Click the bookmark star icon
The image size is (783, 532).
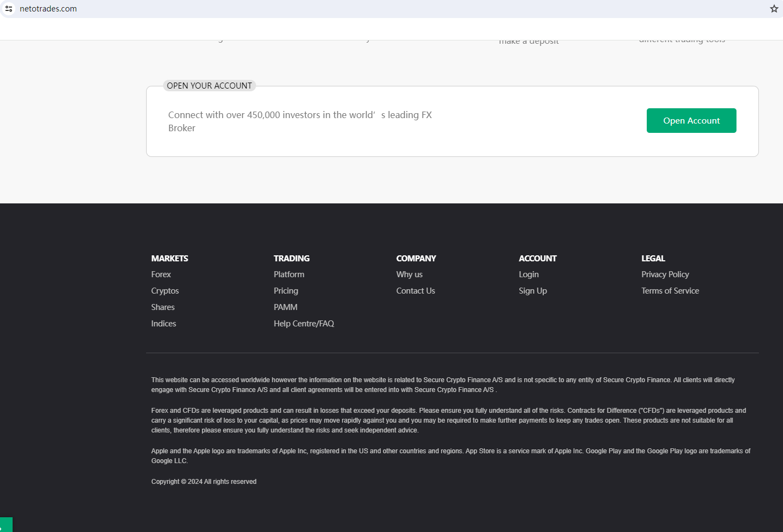click(x=774, y=9)
